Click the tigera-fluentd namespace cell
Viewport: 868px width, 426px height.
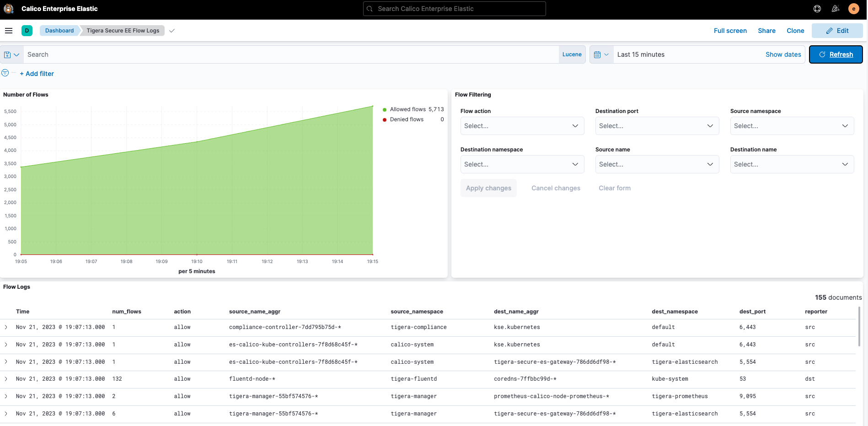click(414, 379)
